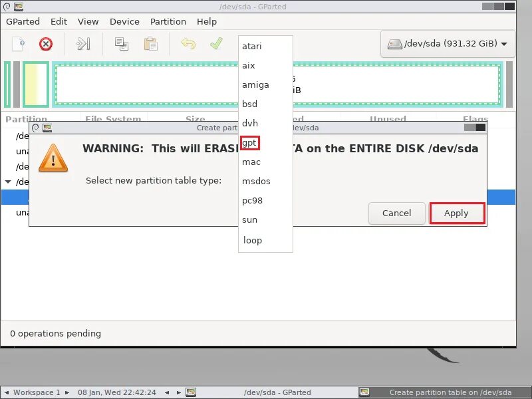Click the large partition block in disk map

pyautogui.click(x=277, y=84)
